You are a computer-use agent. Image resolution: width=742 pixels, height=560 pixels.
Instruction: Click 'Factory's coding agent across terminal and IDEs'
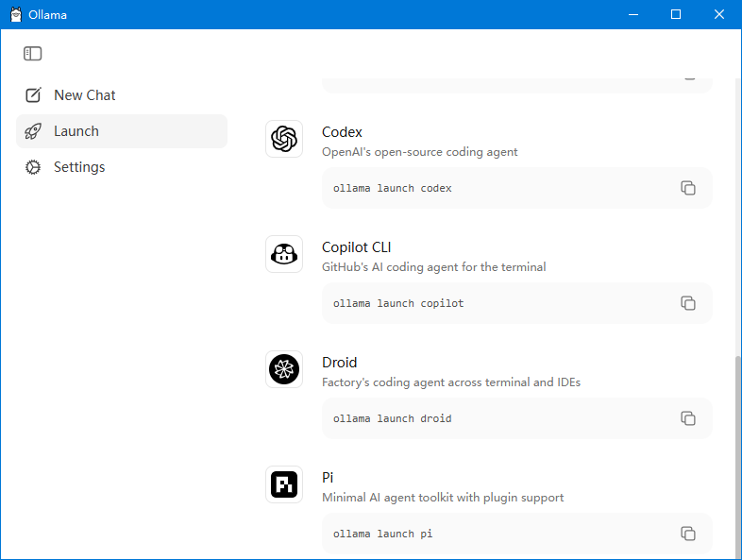[451, 382]
